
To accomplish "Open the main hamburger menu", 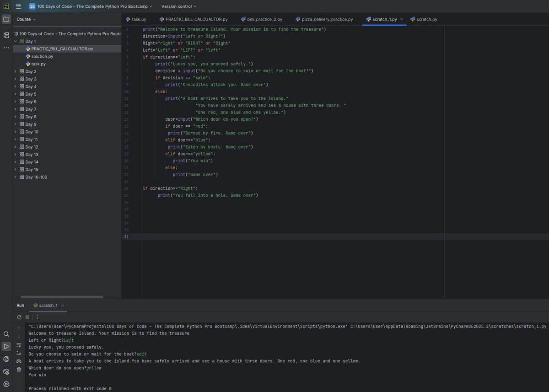I will pos(18,6).
